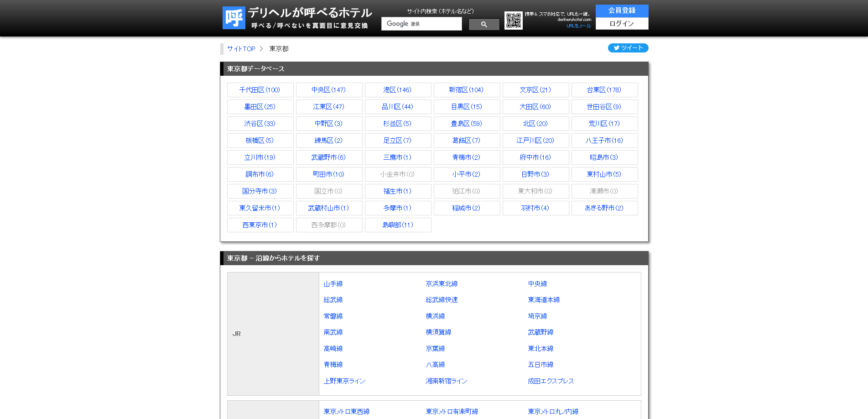Open the 埼京線 line link
The height and width of the screenshot is (419, 868).
click(x=538, y=316)
